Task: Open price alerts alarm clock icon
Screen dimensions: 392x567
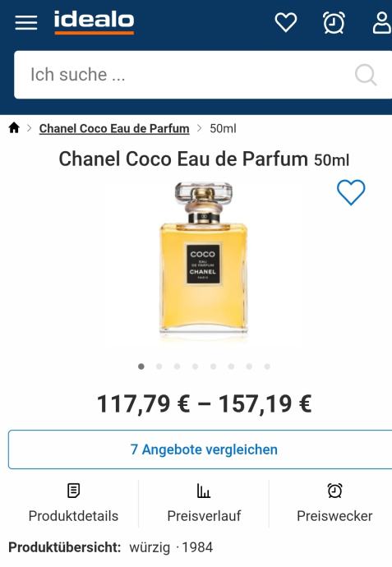Action: (x=334, y=22)
